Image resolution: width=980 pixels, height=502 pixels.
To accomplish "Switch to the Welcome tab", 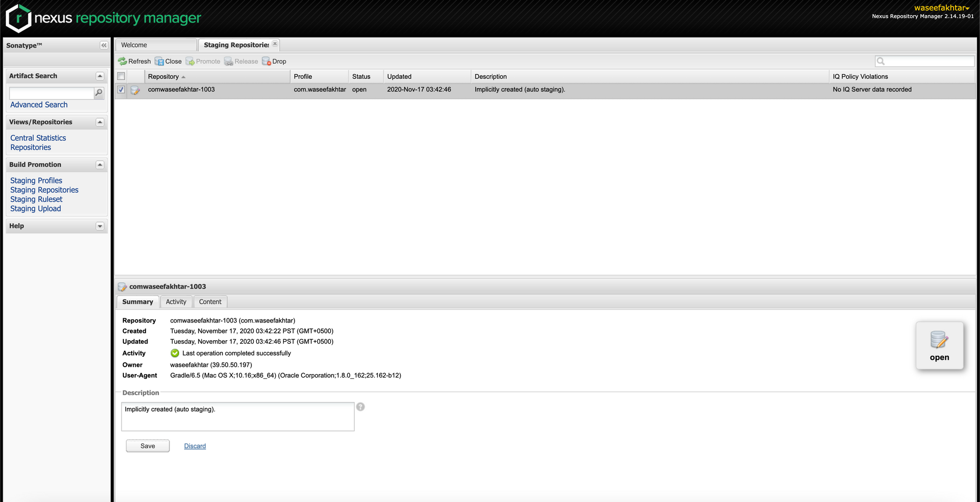I will 156,45.
